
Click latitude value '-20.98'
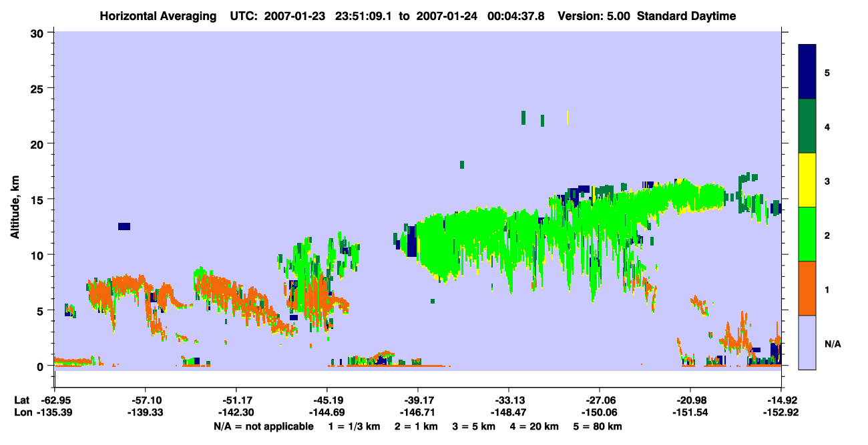tap(690, 400)
